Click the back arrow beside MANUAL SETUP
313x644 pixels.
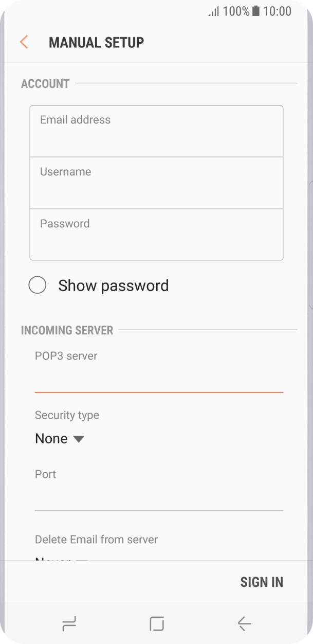[23, 42]
